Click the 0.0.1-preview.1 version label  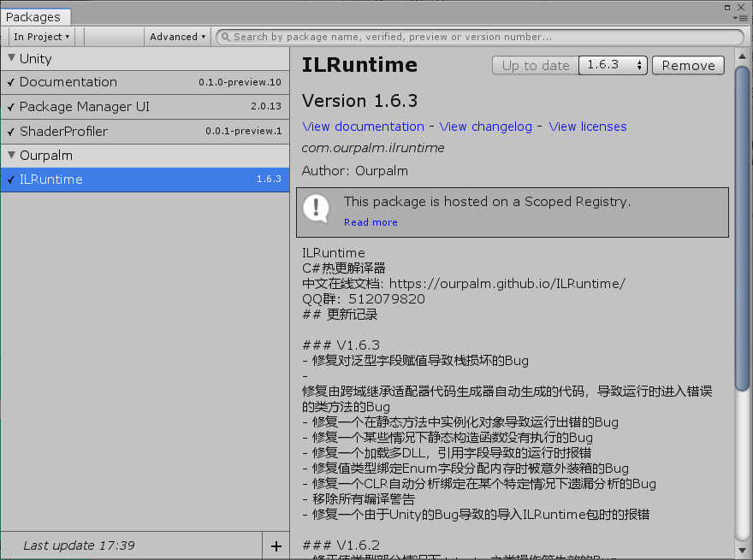[244, 131]
